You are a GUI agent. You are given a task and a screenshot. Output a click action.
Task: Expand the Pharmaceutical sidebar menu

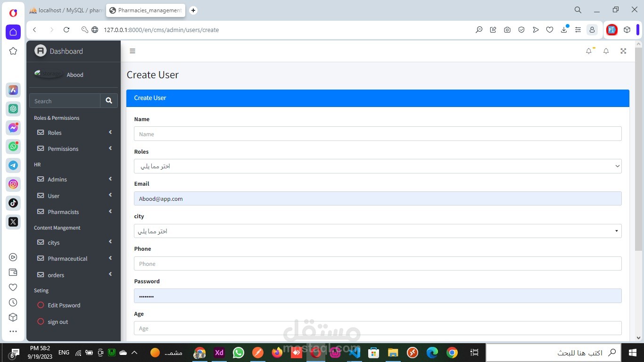(73, 258)
